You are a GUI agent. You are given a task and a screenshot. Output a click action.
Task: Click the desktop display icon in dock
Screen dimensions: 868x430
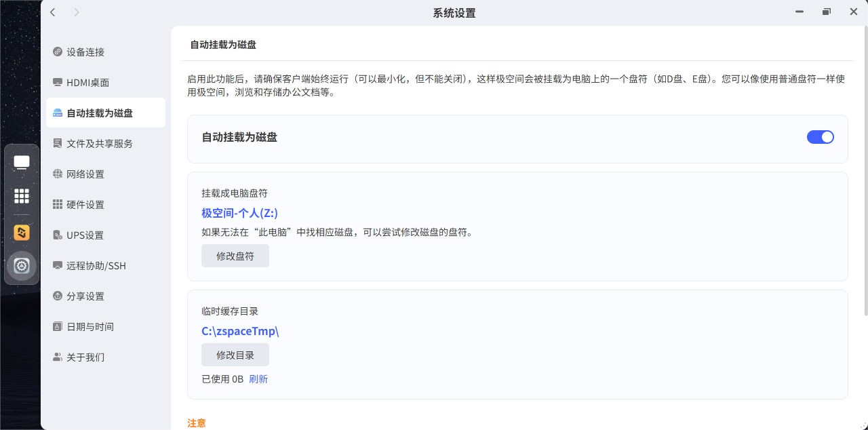[22, 162]
